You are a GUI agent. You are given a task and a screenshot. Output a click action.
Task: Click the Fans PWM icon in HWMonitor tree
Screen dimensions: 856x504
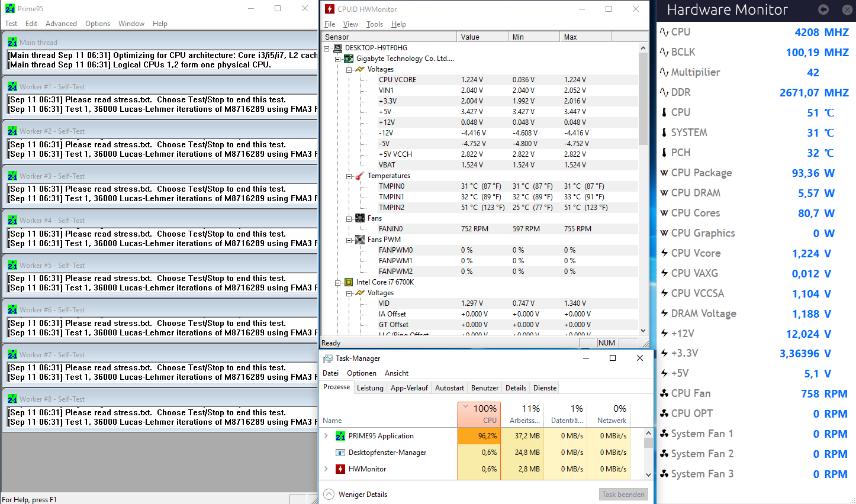359,240
